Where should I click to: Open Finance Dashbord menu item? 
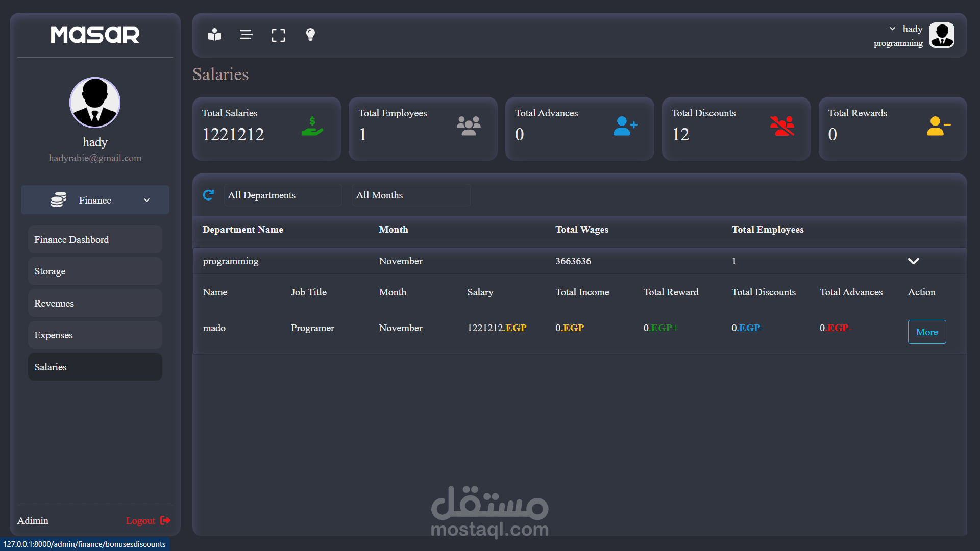click(x=95, y=240)
